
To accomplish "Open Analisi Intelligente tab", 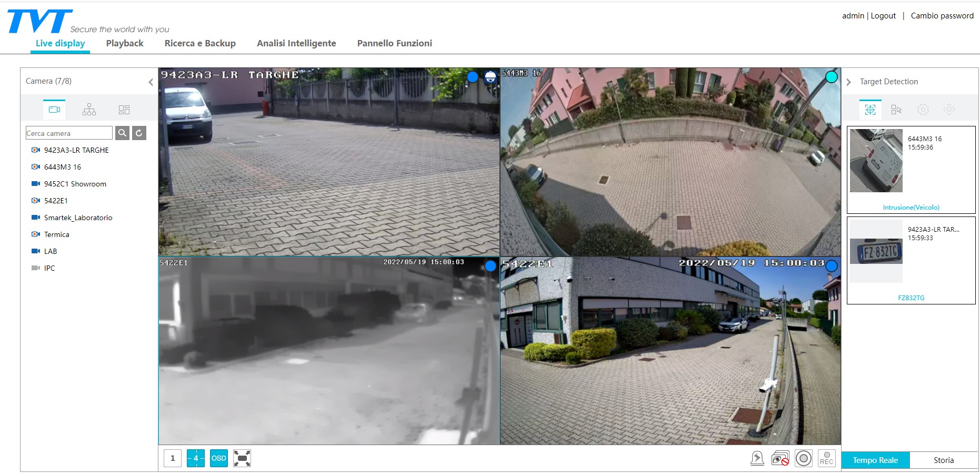I will (296, 43).
